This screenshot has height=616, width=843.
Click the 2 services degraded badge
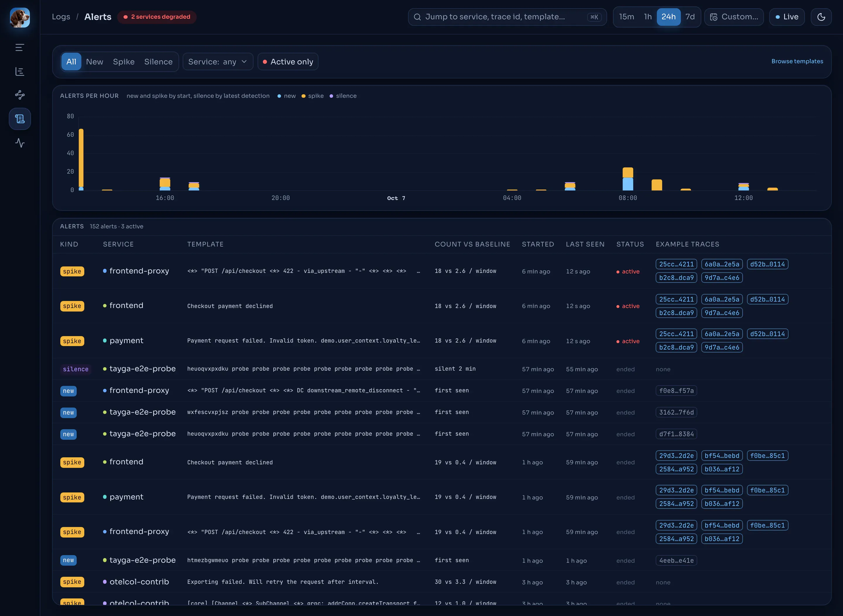click(157, 17)
